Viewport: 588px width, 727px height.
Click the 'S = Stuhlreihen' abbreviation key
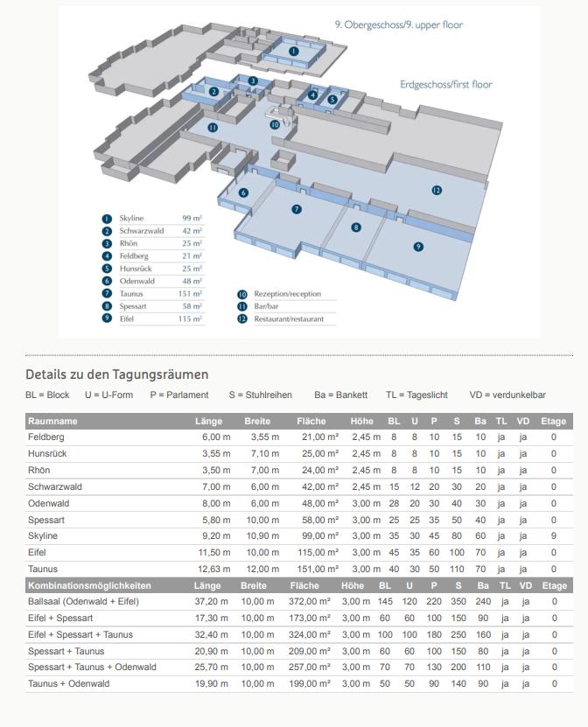261,395
